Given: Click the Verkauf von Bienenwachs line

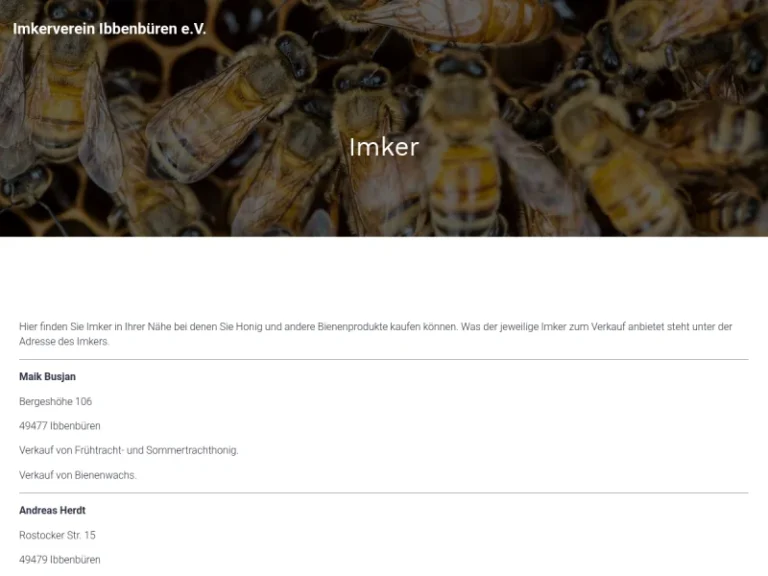Looking at the screenshot, I should pos(78,475).
